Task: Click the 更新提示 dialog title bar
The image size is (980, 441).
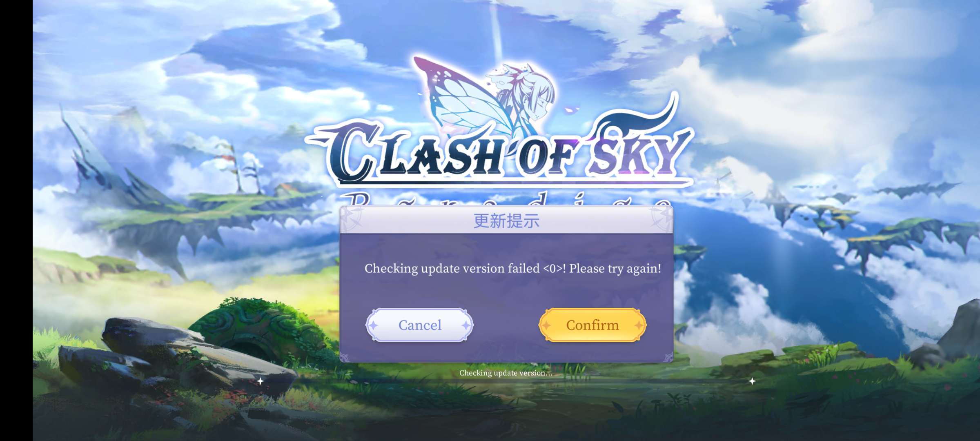Action: [x=506, y=220]
